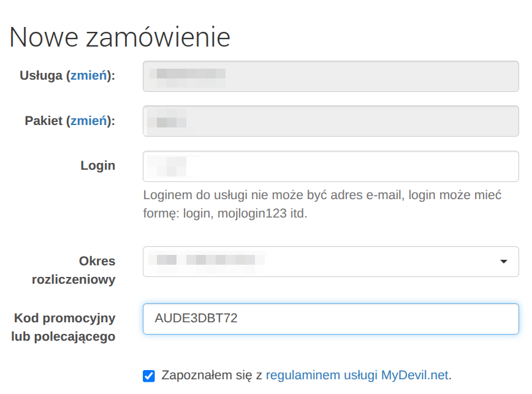The width and height of the screenshot is (532, 394).
Task: Click the disabled Pakiet field
Action: [x=331, y=121]
